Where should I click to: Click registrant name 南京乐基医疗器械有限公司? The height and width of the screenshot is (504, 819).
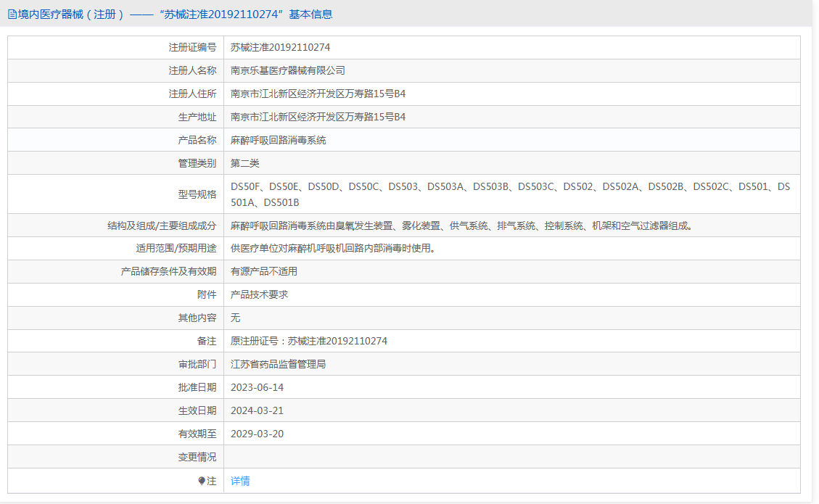288,70
